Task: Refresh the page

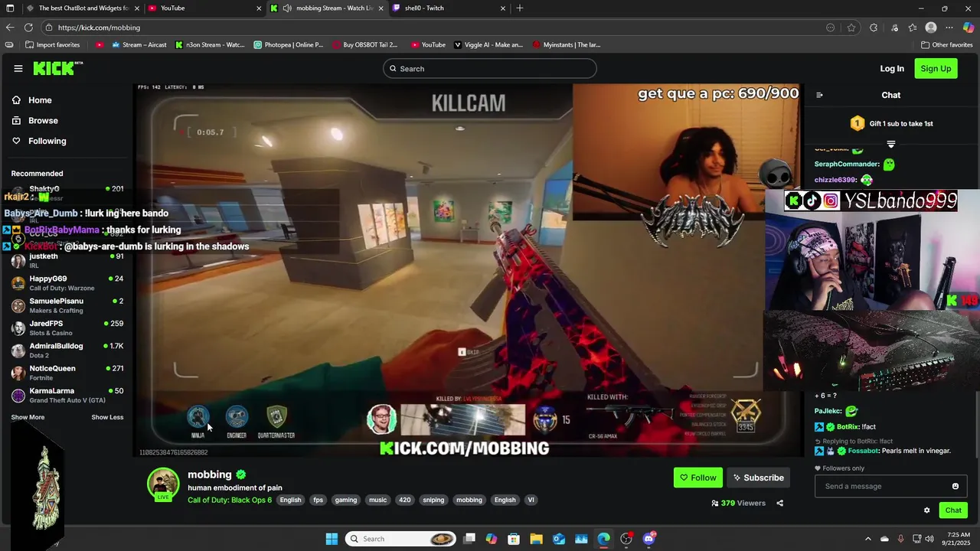Action: click(x=28, y=28)
